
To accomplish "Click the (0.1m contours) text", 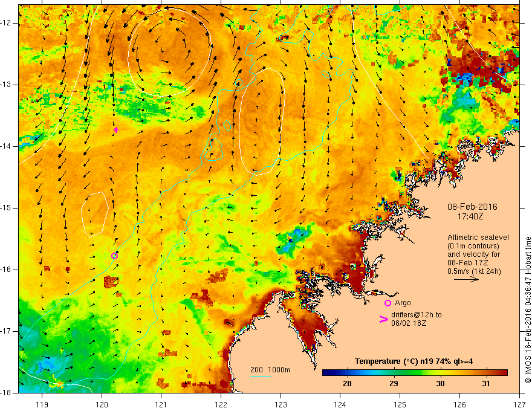I will (473, 246).
